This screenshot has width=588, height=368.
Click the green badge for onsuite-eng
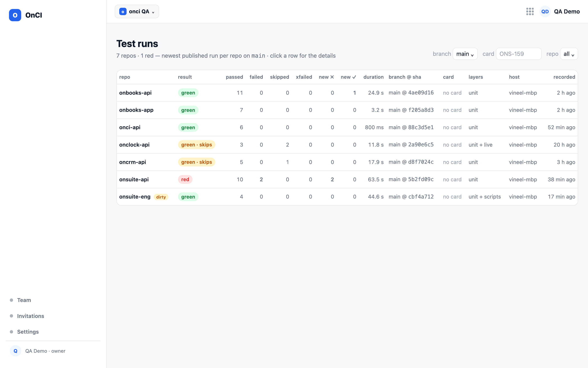pyautogui.click(x=188, y=197)
